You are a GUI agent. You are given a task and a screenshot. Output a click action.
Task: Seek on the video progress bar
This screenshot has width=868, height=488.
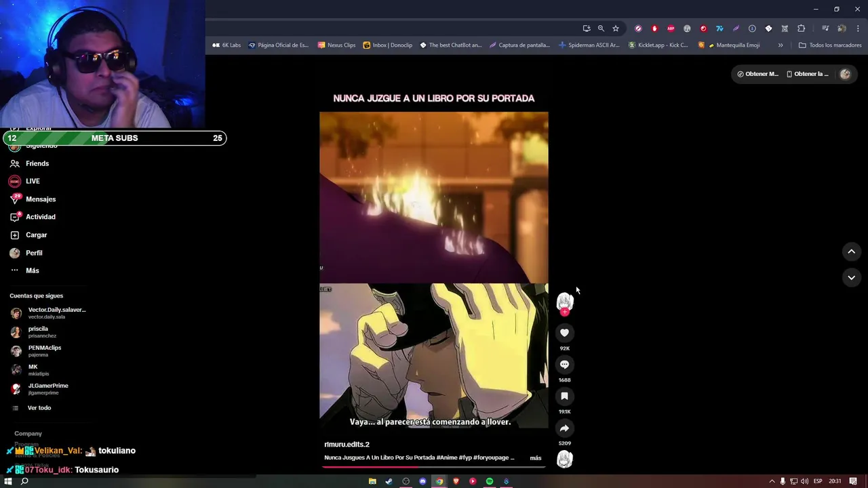click(x=434, y=466)
